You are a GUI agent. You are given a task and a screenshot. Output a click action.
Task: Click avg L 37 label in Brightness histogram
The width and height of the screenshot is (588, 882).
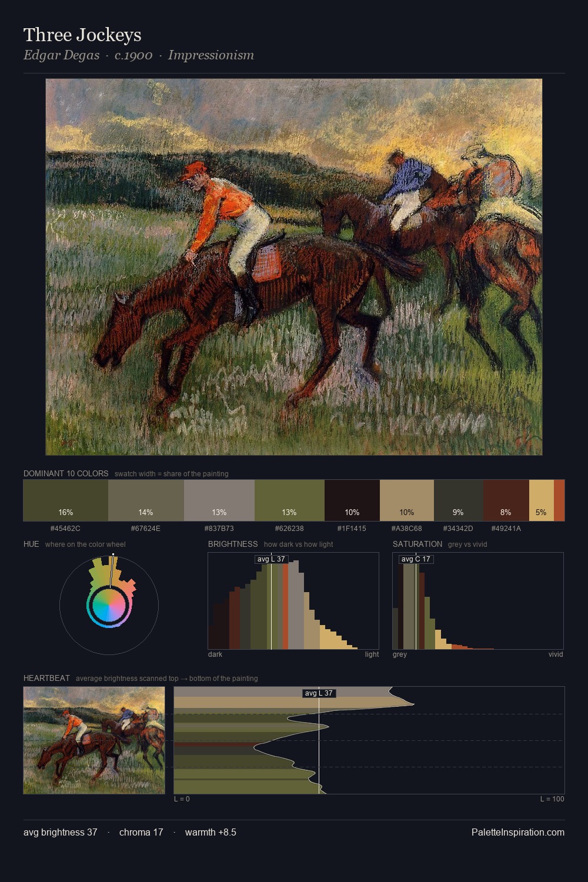(x=272, y=559)
